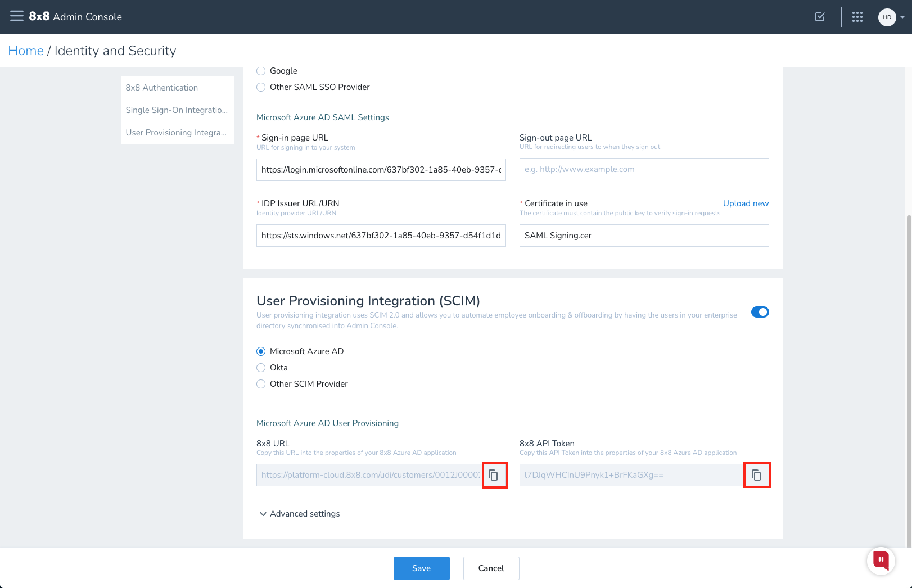Select the Google SSO provider radio

(261, 71)
